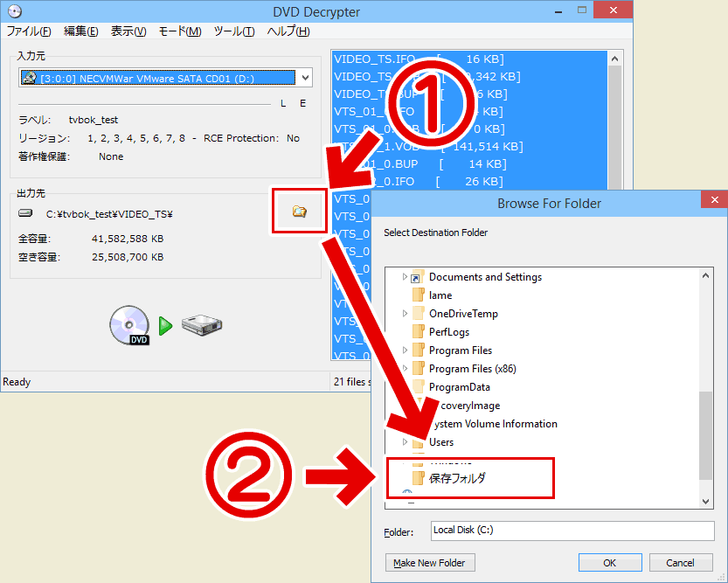This screenshot has width=728, height=583.
Task: Select System Volume Information folder
Action: coord(495,424)
